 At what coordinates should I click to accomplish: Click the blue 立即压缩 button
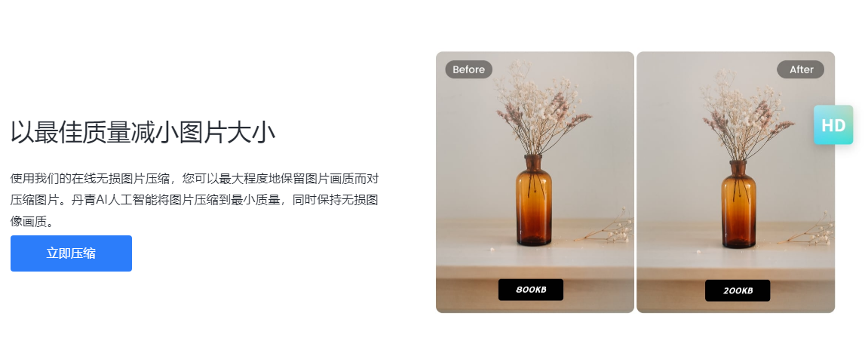pyautogui.click(x=71, y=253)
